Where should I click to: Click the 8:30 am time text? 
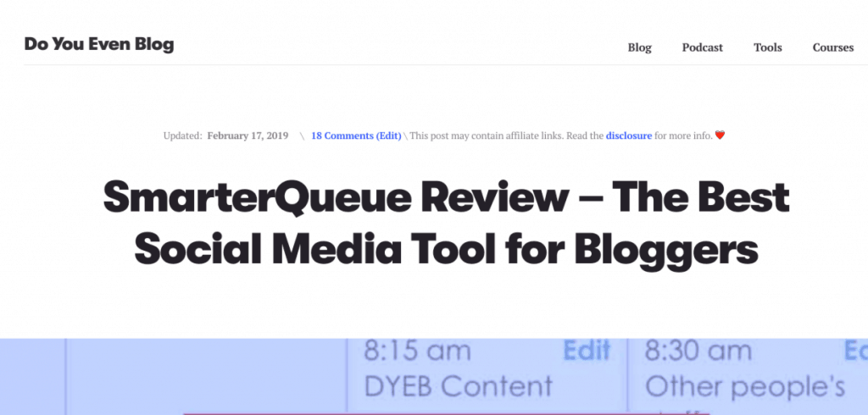point(698,351)
